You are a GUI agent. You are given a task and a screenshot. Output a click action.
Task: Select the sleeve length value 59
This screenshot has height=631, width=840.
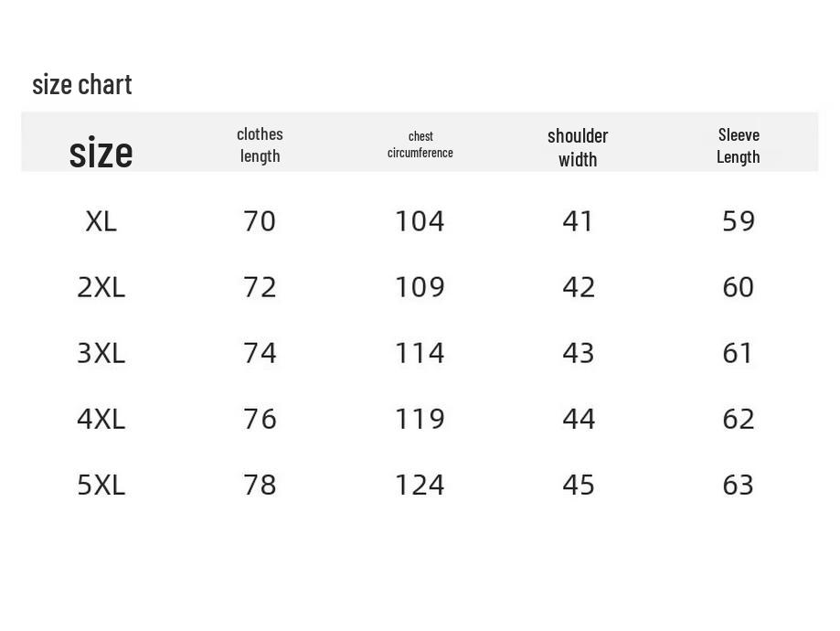pyautogui.click(x=739, y=221)
